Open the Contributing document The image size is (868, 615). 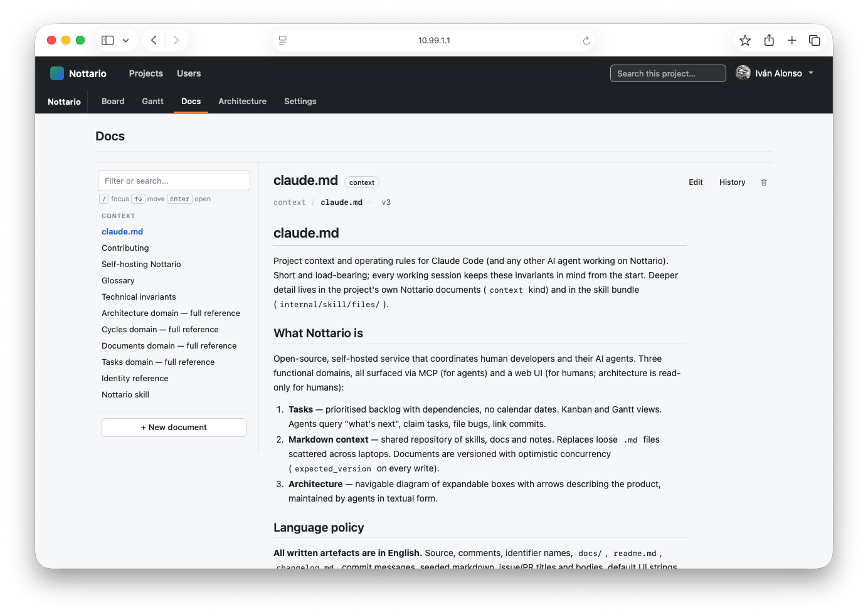pyautogui.click(x=125, y=248)
